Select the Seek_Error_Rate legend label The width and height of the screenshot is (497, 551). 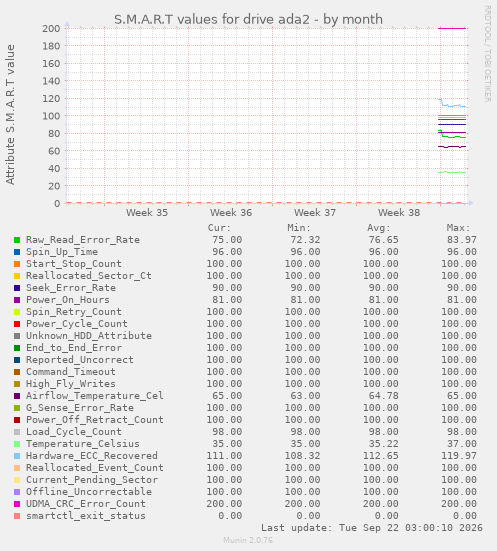click(71, 288)
